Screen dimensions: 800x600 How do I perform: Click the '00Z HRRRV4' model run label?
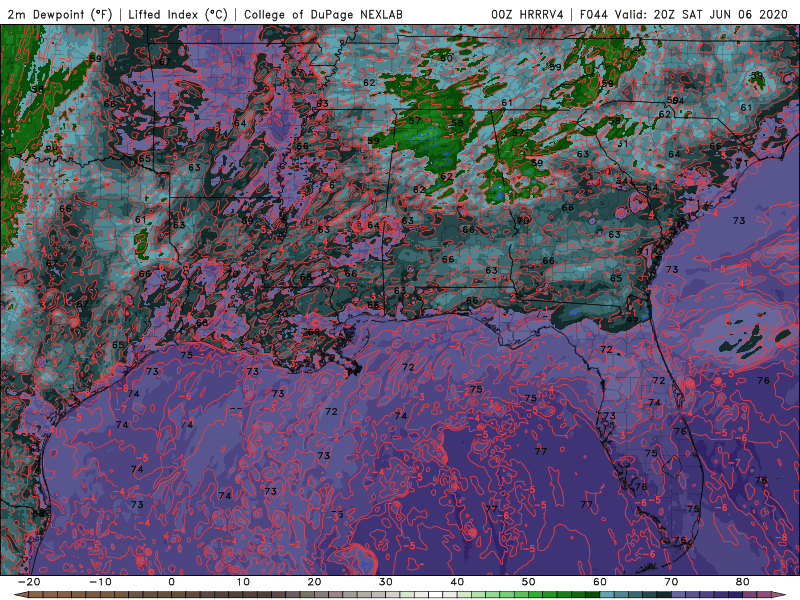tap(527, 14)
